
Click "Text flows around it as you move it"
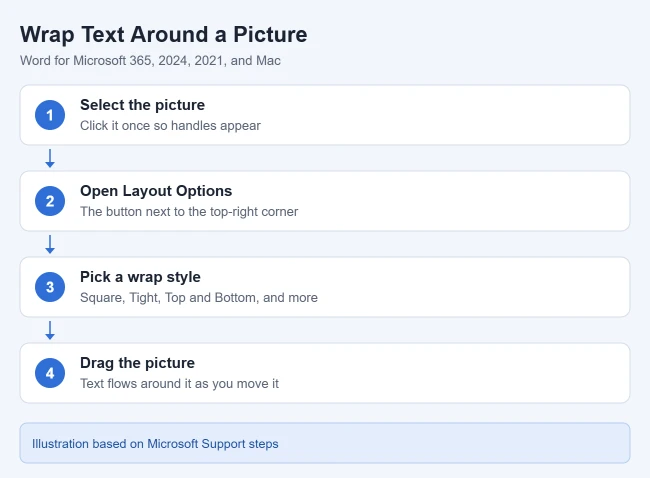(179, 383)
